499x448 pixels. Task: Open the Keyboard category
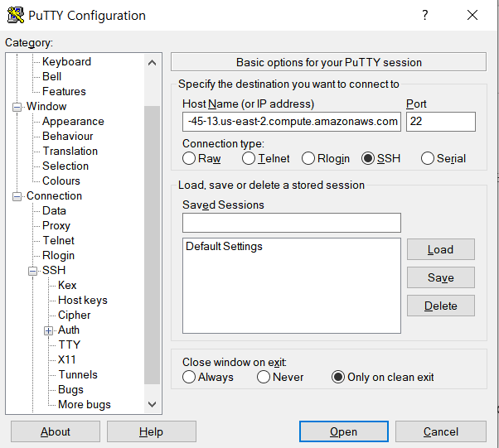[x=66, y=61]
